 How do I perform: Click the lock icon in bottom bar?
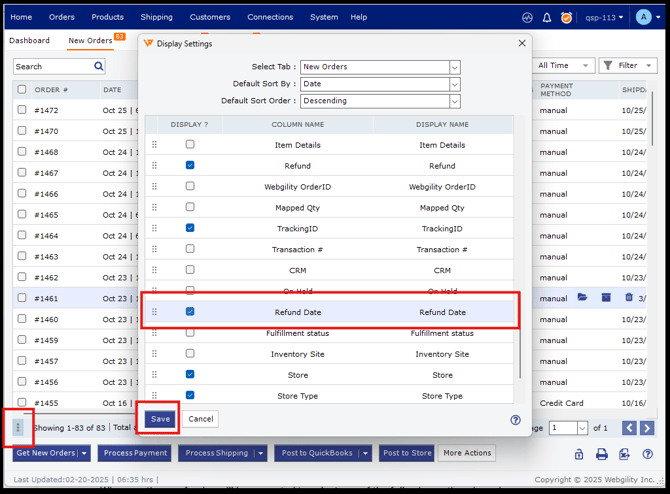pos(579,454)
